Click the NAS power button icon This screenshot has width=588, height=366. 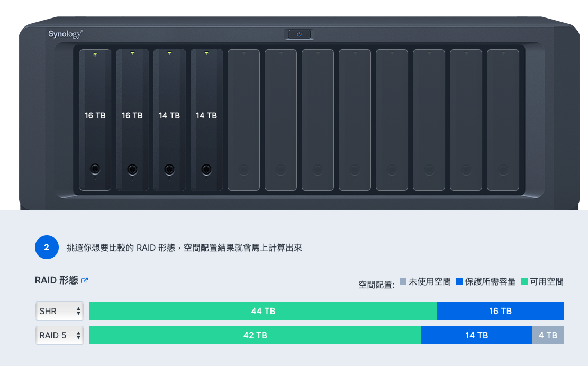(299, 34)
